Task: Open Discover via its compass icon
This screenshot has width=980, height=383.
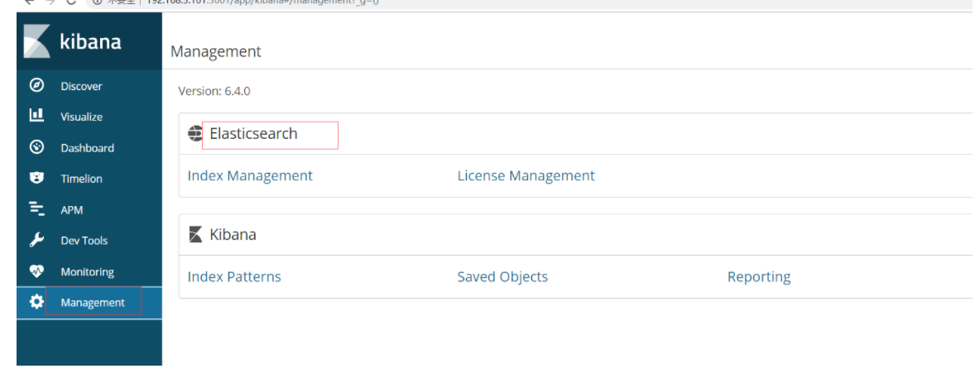Action: tap(37, 85)
